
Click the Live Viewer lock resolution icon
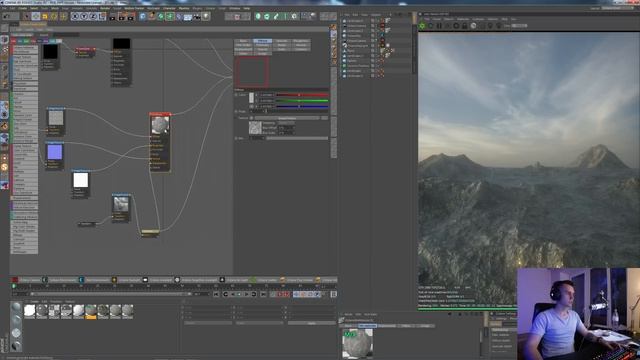[464, 26]
